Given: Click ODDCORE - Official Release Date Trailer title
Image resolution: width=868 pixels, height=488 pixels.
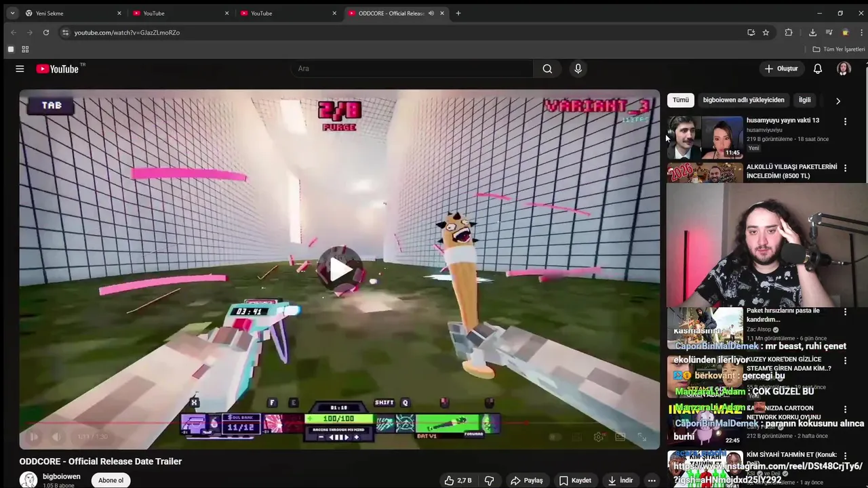Looking at the screenshot, I should (x=100, y=462).
